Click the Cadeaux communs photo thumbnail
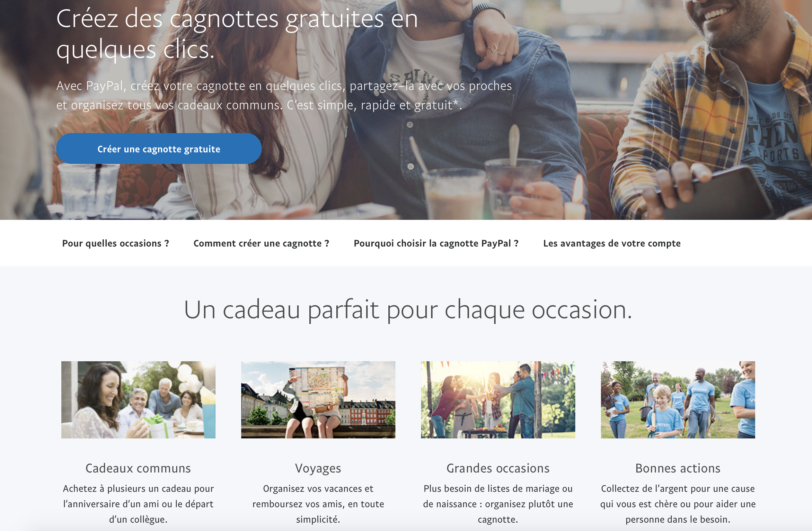The height and width of the screenshot is (531, 812). 138,400
